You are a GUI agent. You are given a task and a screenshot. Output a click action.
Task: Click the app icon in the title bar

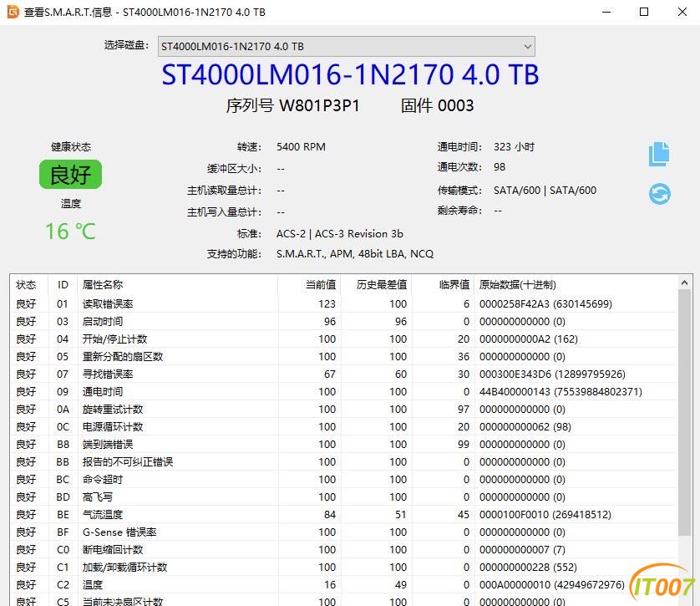pos(13,12)
